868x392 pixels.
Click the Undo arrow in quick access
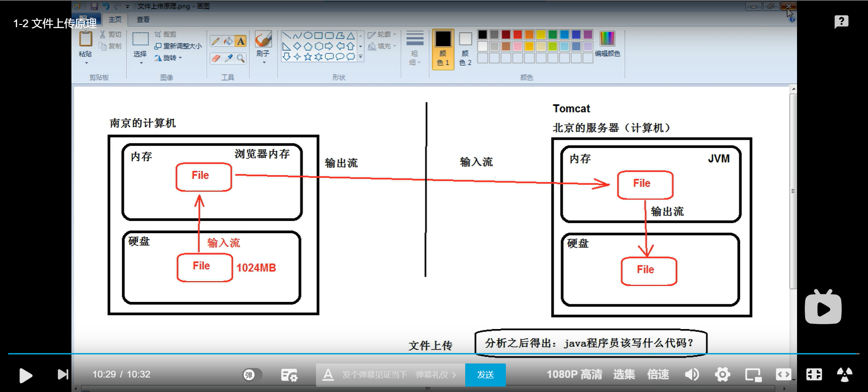point(106,6)
